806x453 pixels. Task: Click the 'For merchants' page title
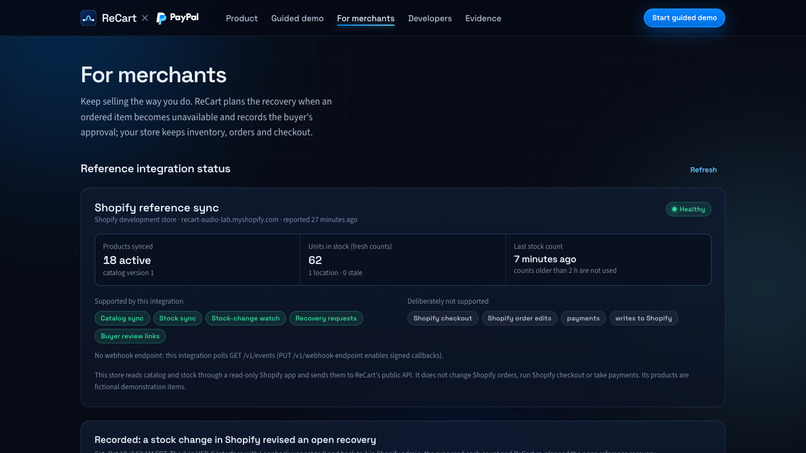[153, 75]
